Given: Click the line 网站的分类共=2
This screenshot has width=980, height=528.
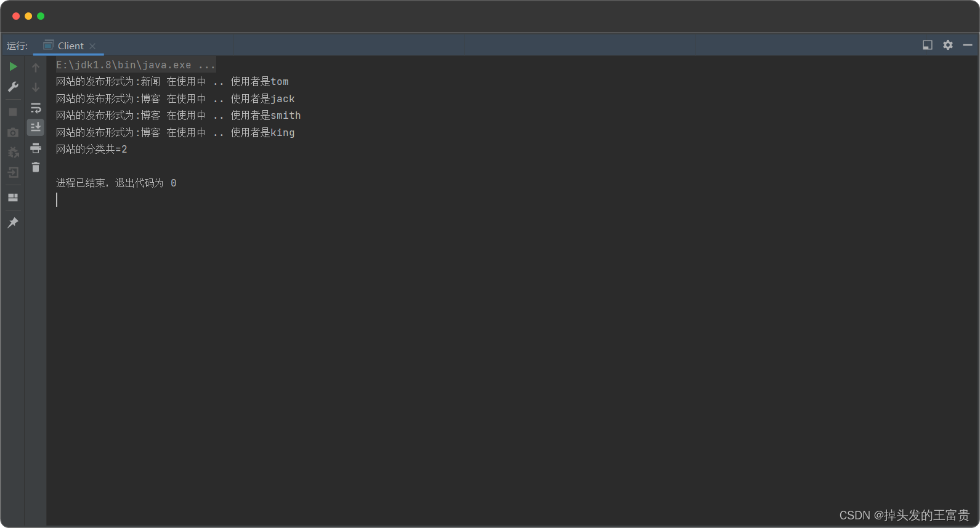Looking at the screenshot, I should [x=91, y=149].
